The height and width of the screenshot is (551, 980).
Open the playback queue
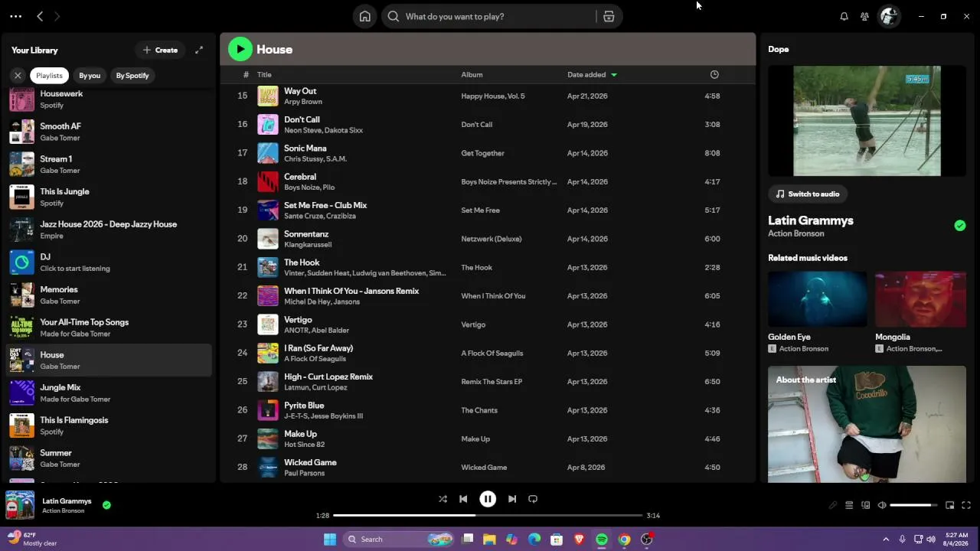[x=849, y=505]
